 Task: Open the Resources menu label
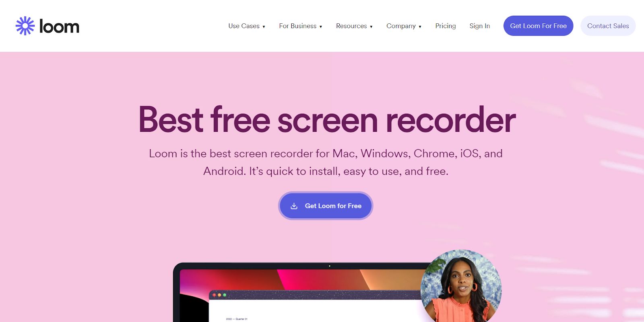(x=351, y=26)
